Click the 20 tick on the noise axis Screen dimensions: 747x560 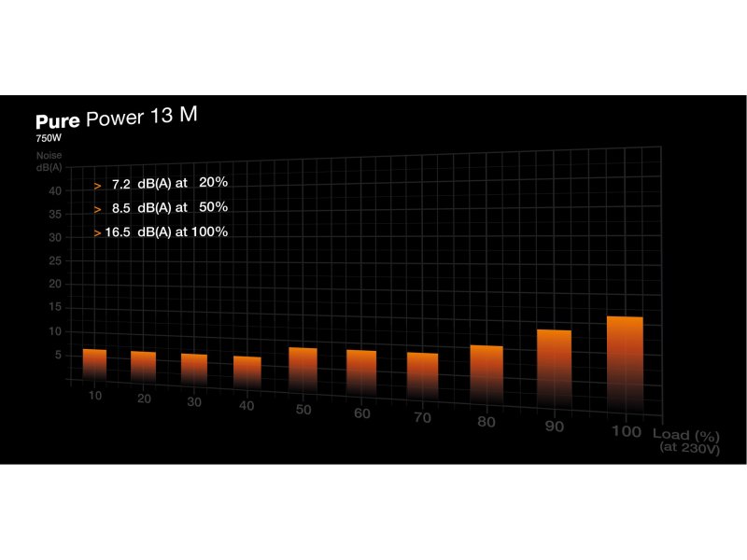coord(55,285)
